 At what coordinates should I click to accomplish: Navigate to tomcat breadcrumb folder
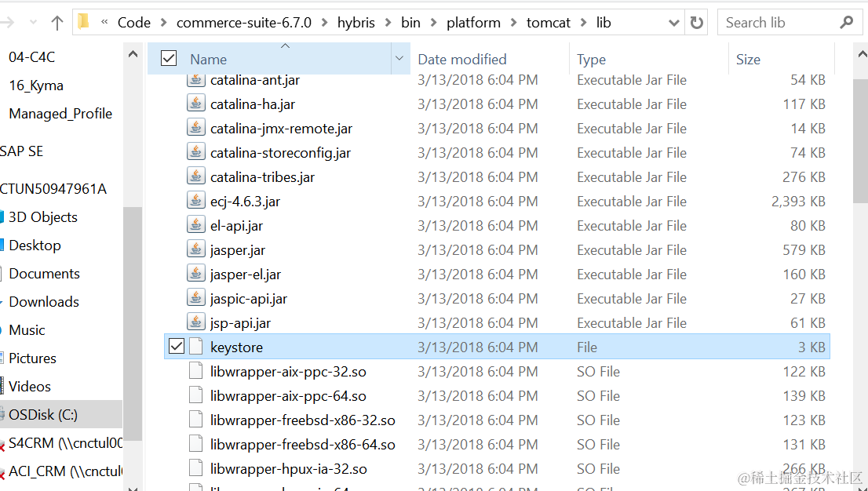pos(548,23)
